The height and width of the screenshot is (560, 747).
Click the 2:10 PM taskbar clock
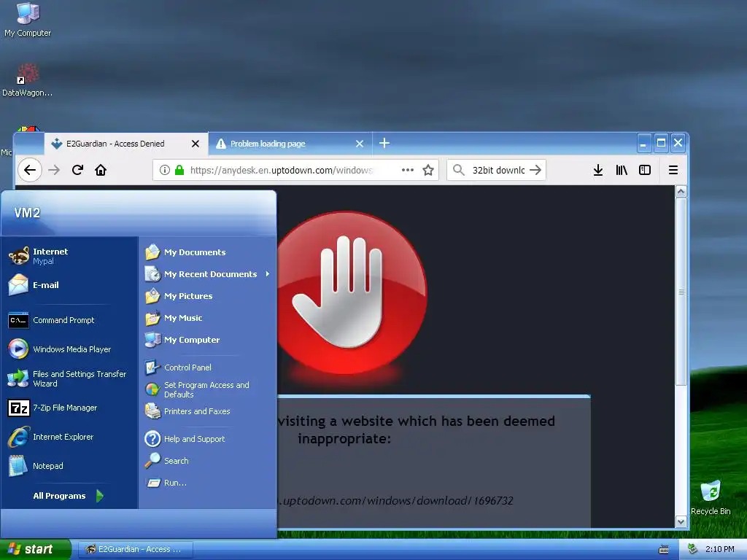(720, 549)
